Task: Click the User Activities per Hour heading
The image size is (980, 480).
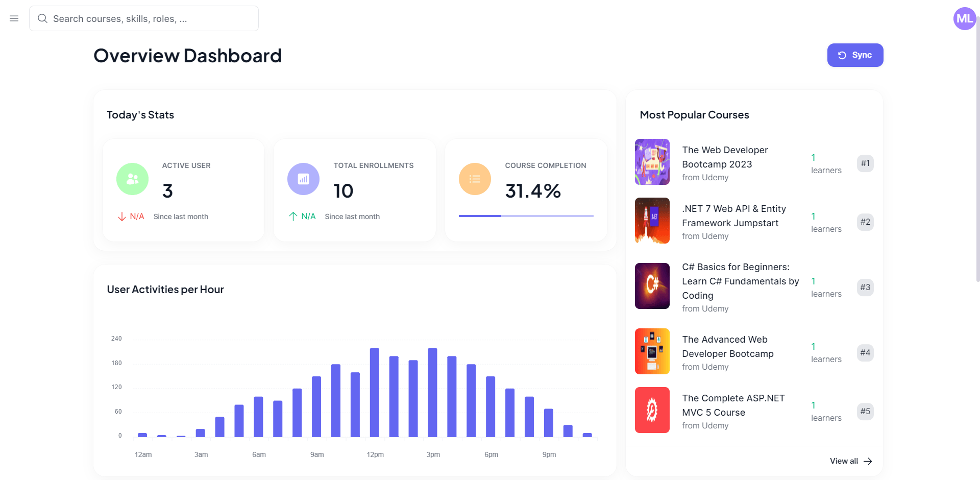Action: (165, 290)
